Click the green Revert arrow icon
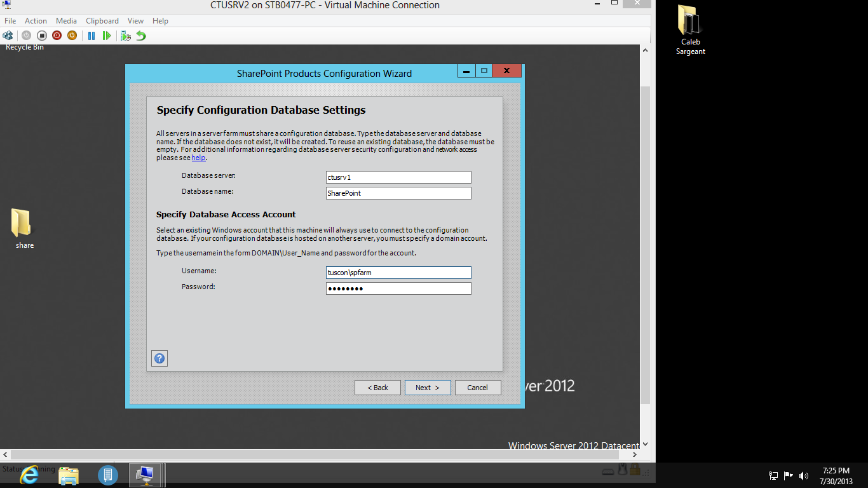868x488 pixels. 141,36
